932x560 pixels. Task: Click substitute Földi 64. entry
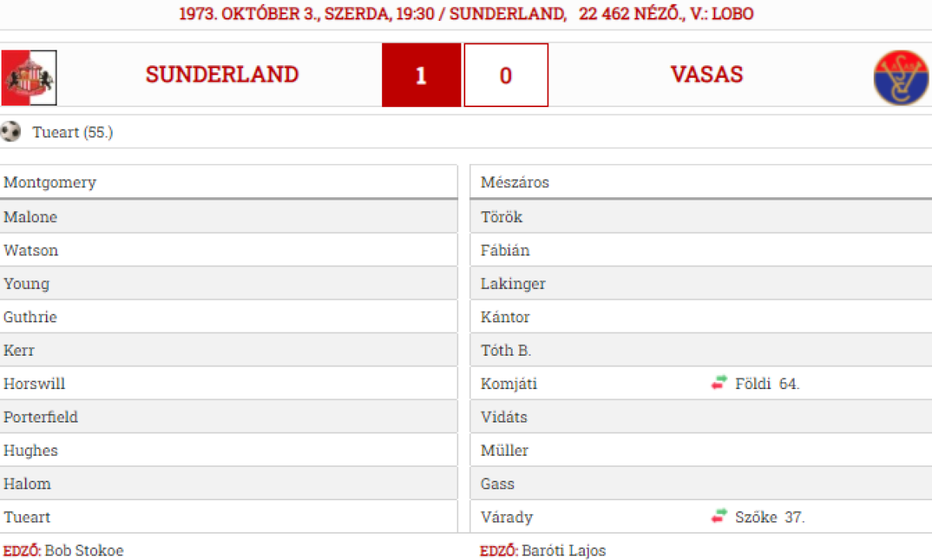click(767, 384)
